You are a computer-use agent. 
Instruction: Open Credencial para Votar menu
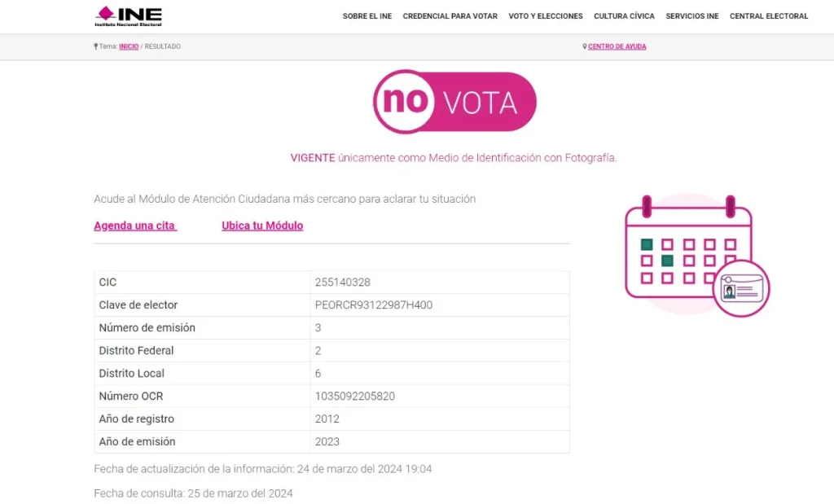[450, 16]
